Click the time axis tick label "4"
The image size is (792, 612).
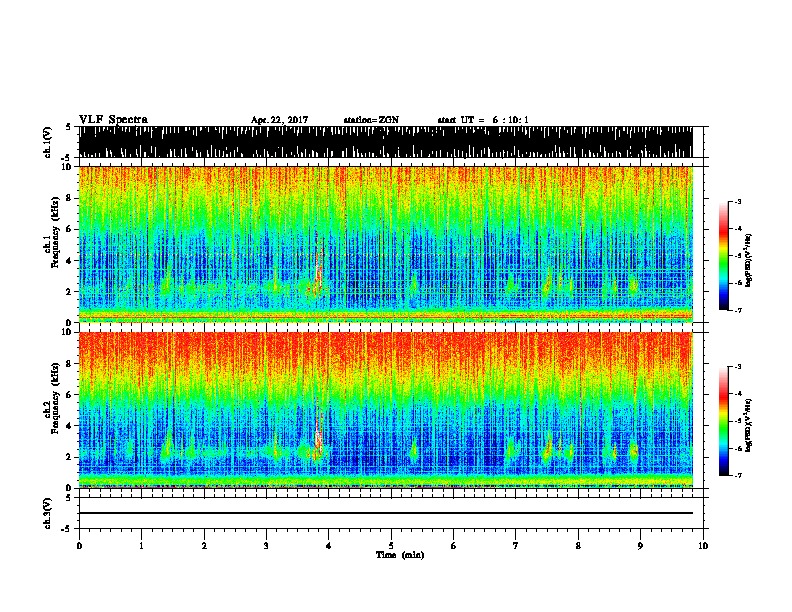329,546
